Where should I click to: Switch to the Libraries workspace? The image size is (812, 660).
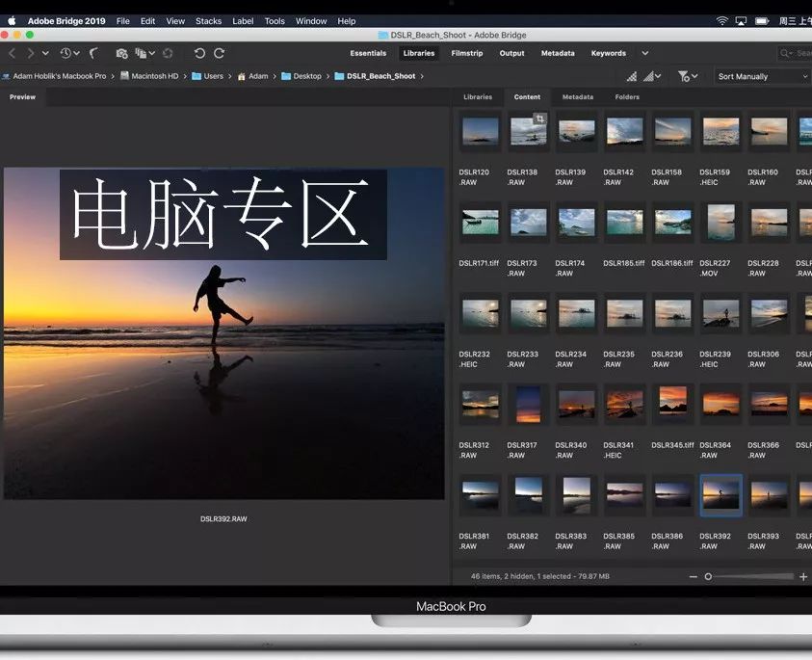(x=419, y=53)
